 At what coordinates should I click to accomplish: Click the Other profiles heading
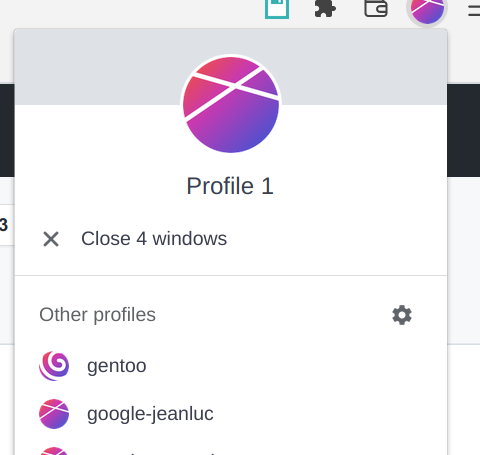tap(97, 315)
